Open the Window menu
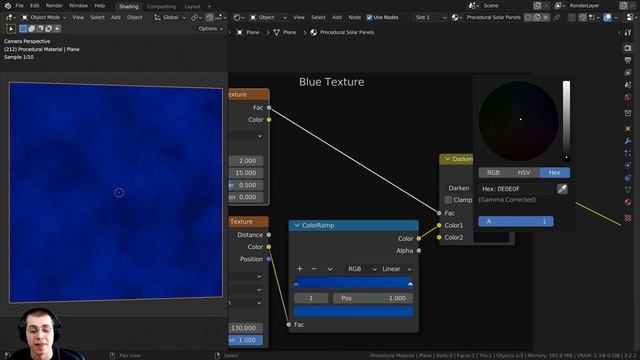The image size is (640, 360). 78,6
